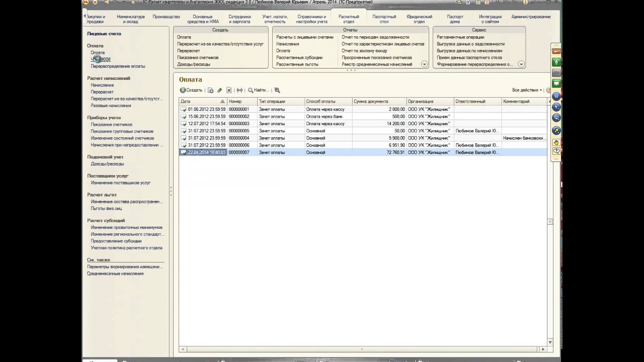Click document icon of row 000000002
644x362 pixels.
[x=184, y=116]
